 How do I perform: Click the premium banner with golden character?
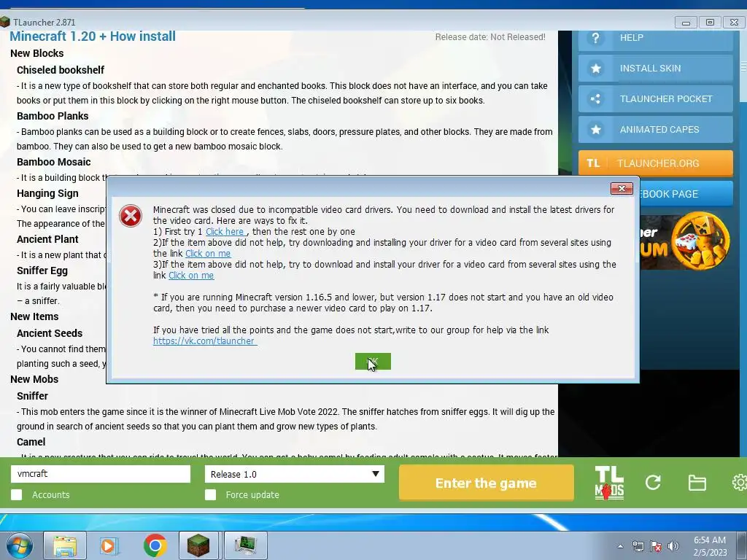(685, 241)
